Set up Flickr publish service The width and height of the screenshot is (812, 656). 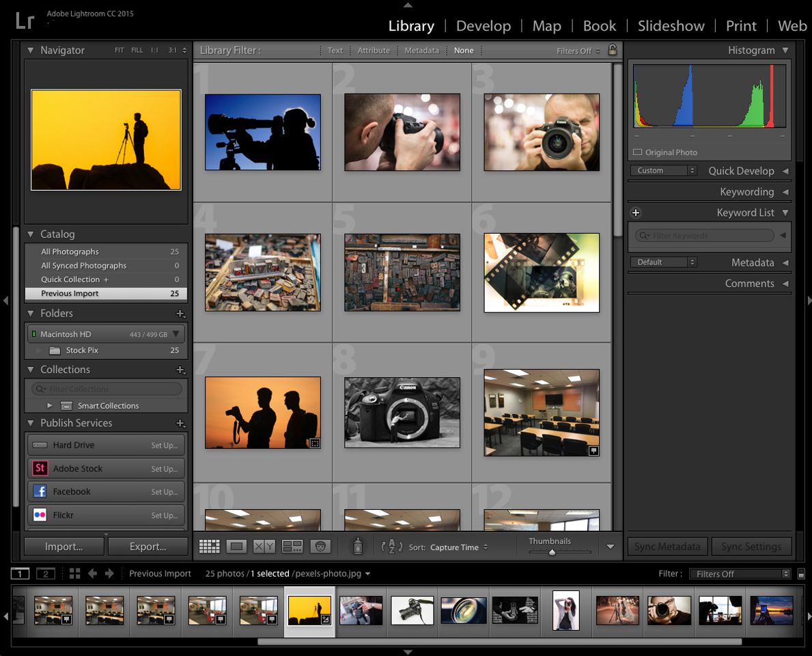click(164, 516)
